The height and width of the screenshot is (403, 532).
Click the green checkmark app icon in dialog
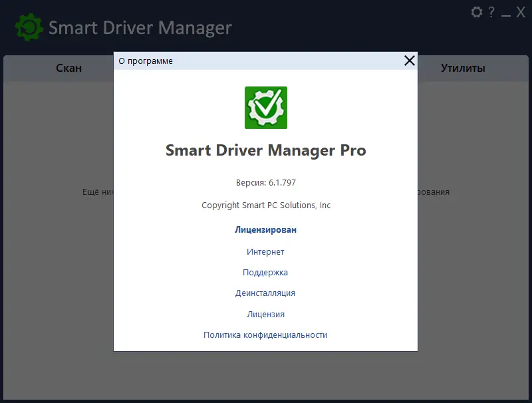pos(265,108)
